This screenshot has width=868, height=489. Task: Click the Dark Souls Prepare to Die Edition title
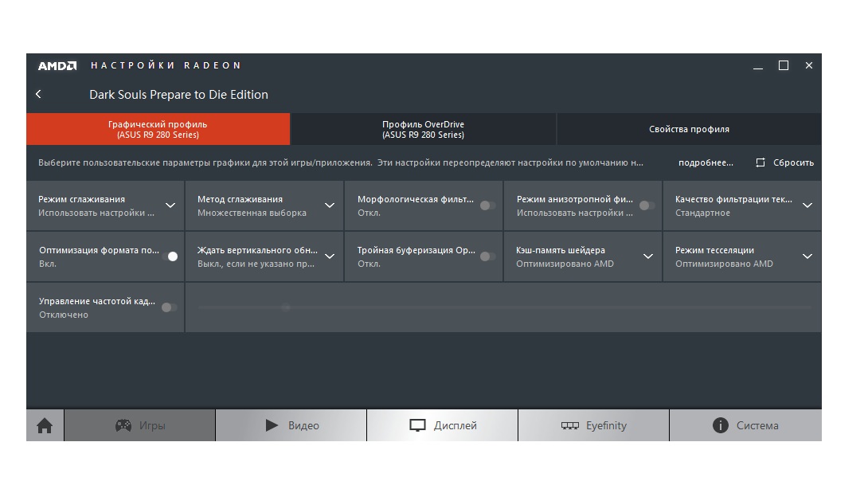(x=179, y=95)
